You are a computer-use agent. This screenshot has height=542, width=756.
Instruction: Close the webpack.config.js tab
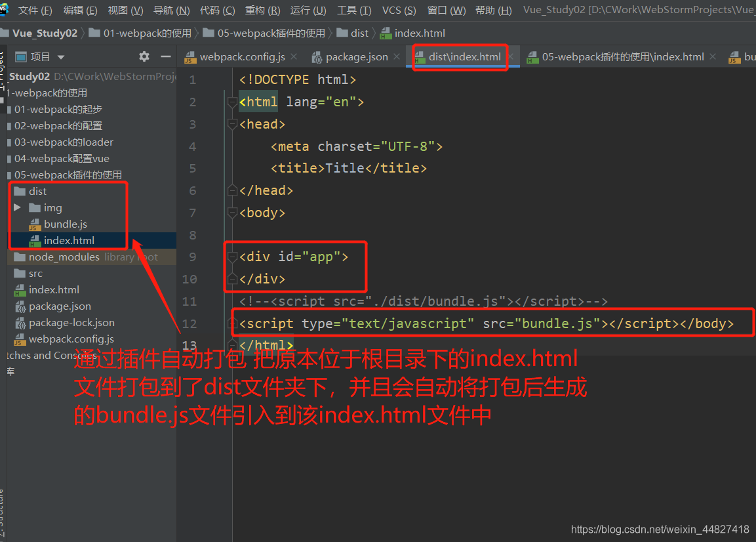pyautogui.click(x=293, y=56)
